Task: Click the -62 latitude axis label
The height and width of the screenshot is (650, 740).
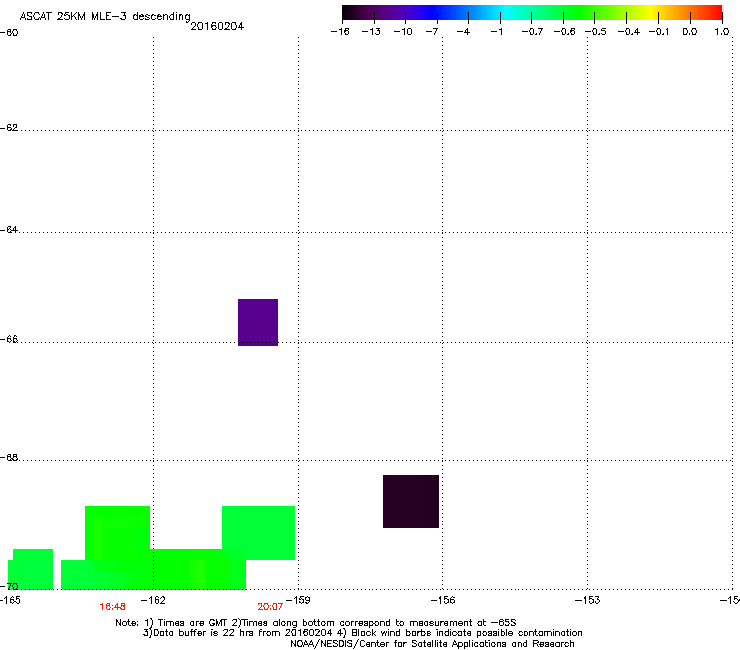Action: tap(9, 128)
